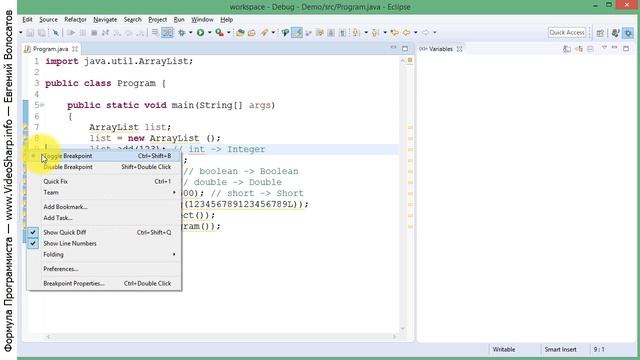Toggle the Use Step Filters button
Image resolution: width=640 pixels, height=360 pixels.
167,33
